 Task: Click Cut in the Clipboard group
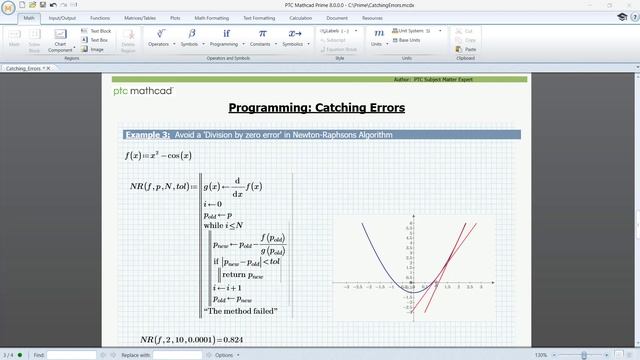(x=464, y=31)
